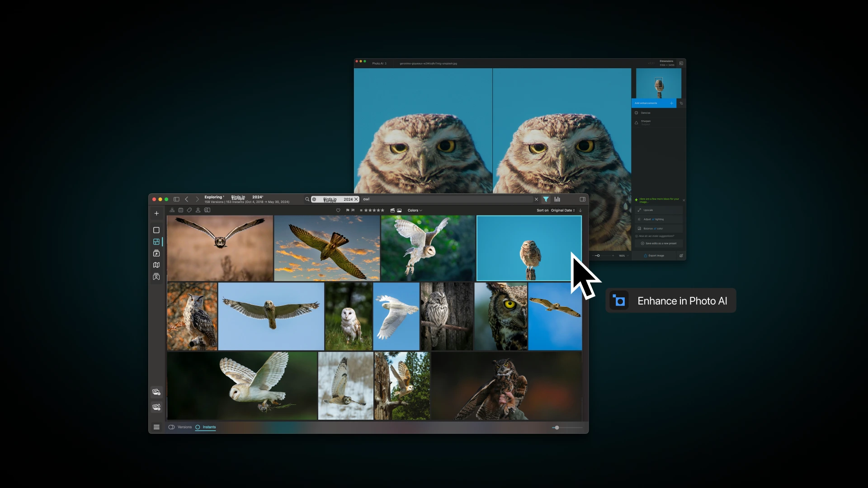
Task: Open the Original Date sort dropdown
Action: coord(563,210)
